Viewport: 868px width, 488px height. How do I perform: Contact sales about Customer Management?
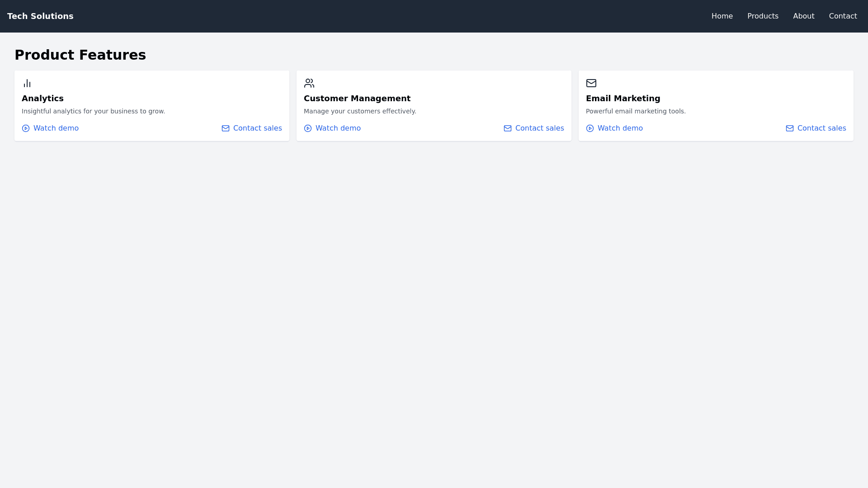click(539, 128)
